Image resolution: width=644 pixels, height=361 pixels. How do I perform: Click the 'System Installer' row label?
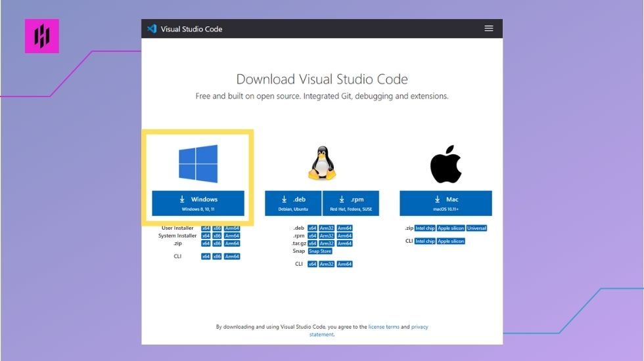177,236
